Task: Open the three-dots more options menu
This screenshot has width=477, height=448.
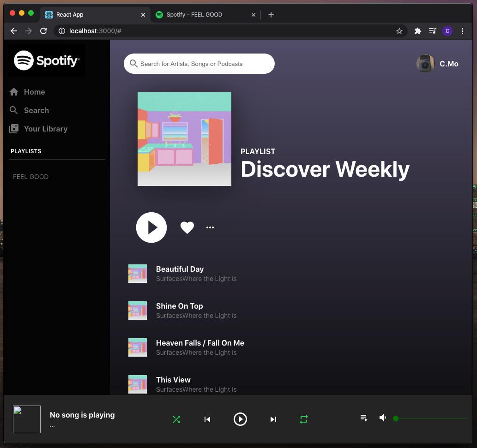Action: click(x=210, y=227)
